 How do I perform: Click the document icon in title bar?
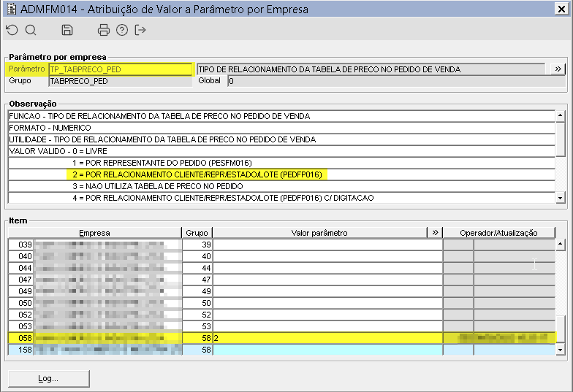tap(12, 9)
